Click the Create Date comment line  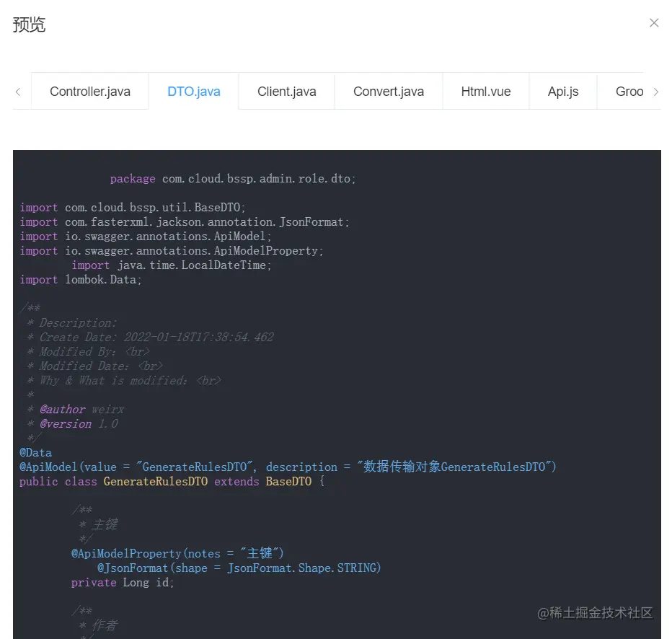coord(151,338)
